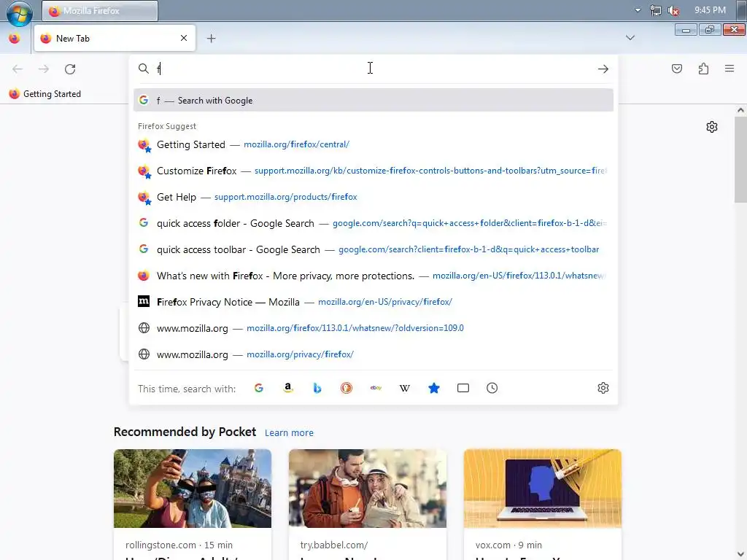Click the Pocket Learn more link

point(289,433)
